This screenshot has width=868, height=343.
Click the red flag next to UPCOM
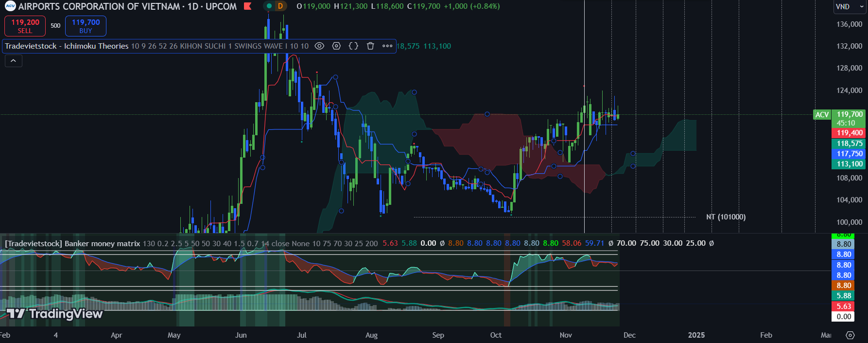pyautogui.click(x=247, y=6)
